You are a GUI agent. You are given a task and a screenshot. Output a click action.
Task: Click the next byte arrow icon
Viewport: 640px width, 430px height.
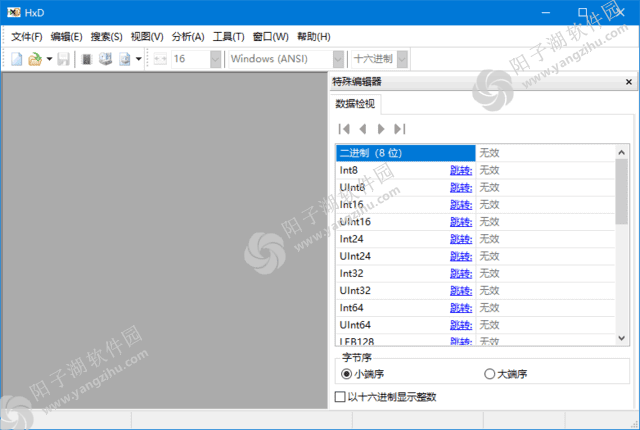click(x=380, y=129)
